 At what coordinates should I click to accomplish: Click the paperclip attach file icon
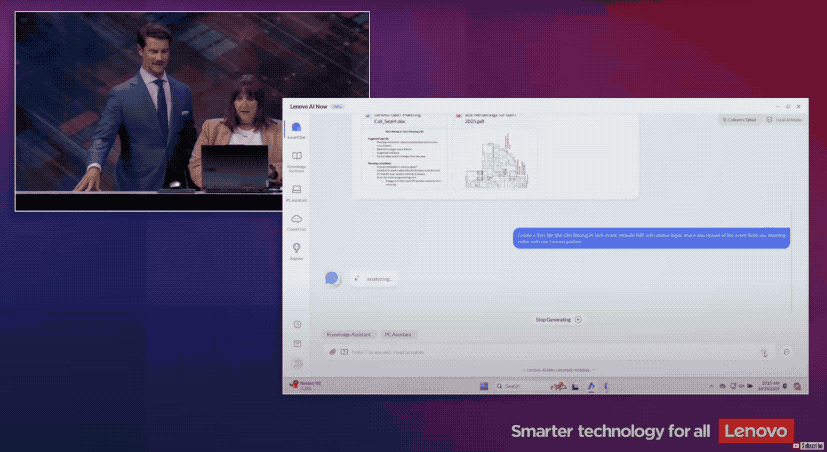[x=333, y=352]
